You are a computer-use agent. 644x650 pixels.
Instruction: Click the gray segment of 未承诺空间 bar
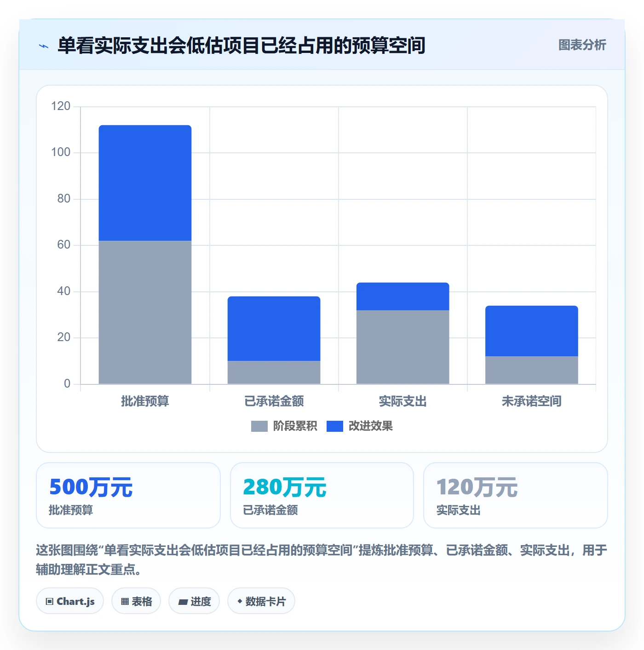(531, 370)
